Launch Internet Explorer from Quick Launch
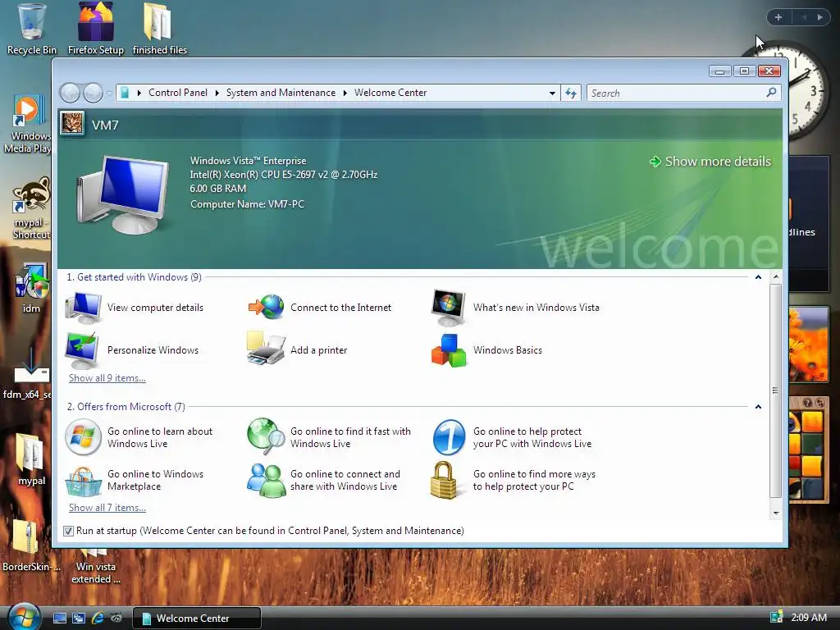This screenshot has height=630, width=840. pyautogui.click(x=98, y=619)
